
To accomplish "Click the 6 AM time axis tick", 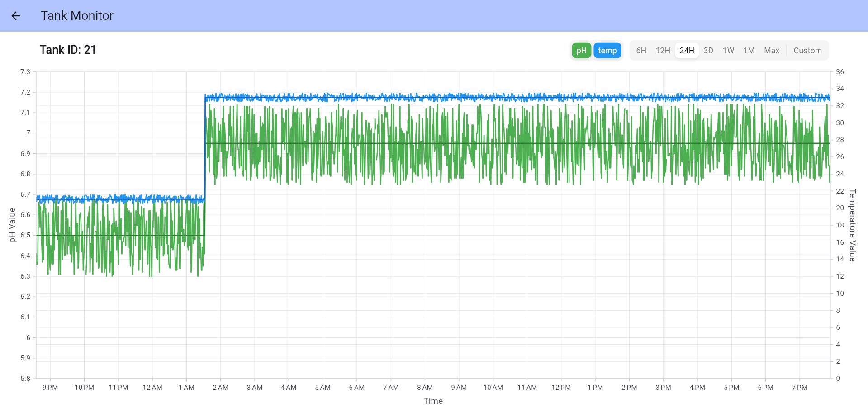I will pyautogui.click(x=356, y=388).
